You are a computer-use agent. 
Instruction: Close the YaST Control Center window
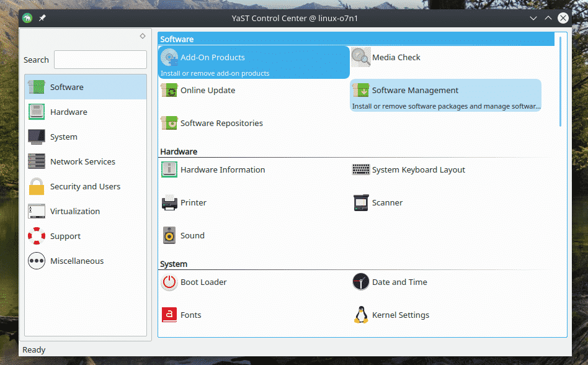(563, 18)
